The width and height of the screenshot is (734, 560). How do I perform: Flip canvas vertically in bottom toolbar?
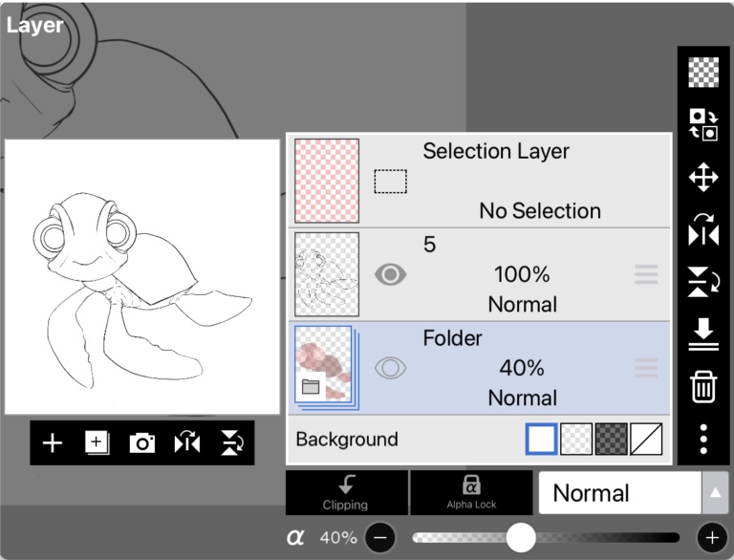click(232, 442)
